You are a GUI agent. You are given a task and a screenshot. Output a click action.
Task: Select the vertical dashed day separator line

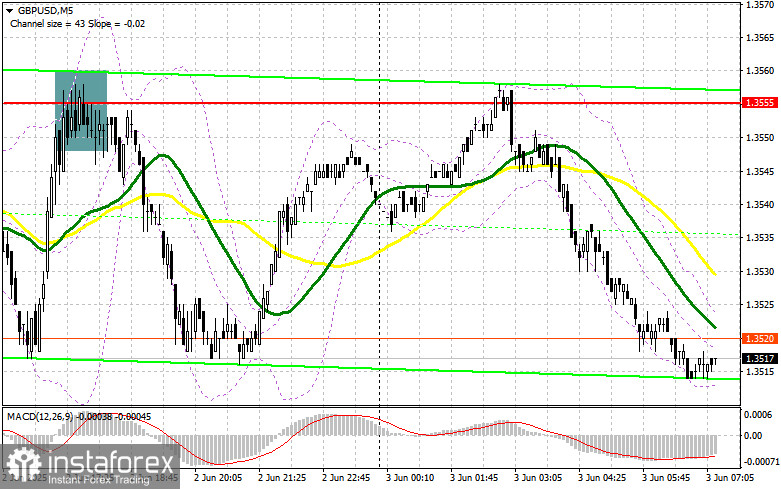point(380,234)
